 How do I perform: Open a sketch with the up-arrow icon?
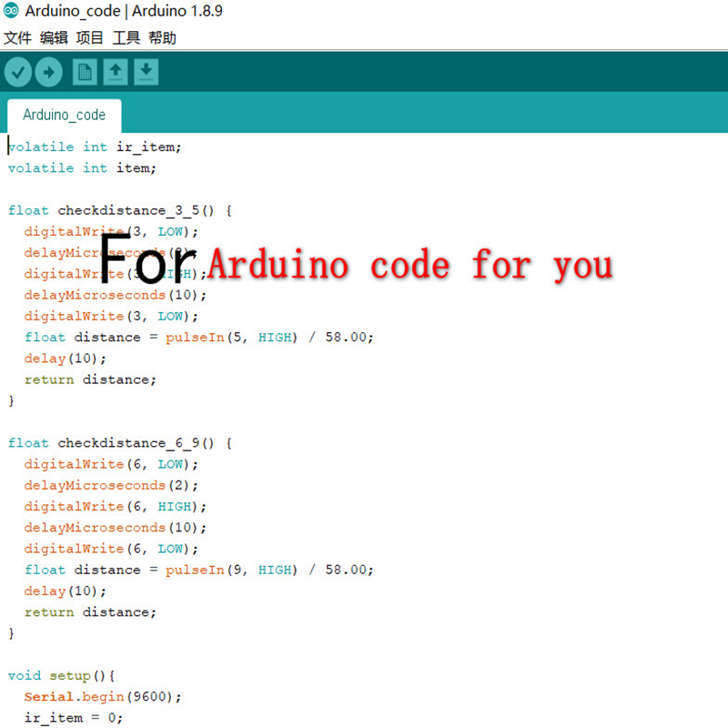(x=116, y=72)
